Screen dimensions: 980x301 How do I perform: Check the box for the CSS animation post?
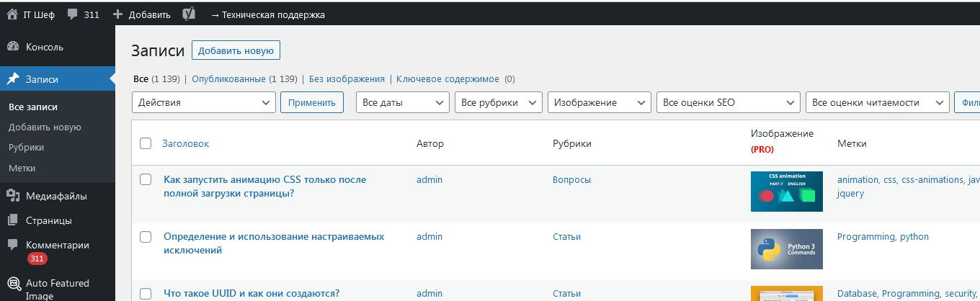[x=146, y=179]
